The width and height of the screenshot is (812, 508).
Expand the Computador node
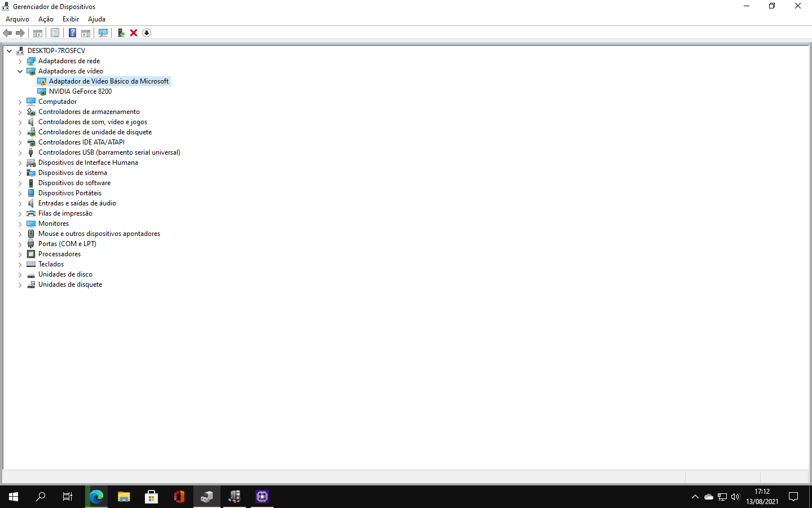tap(20, 102)
